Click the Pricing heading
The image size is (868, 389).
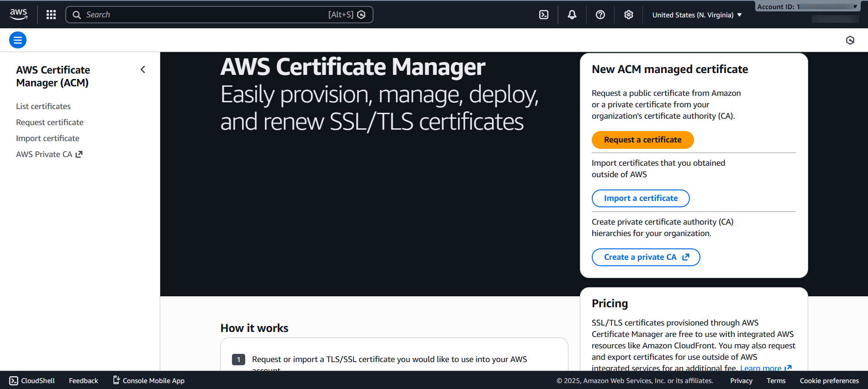[x=610, y=303]
